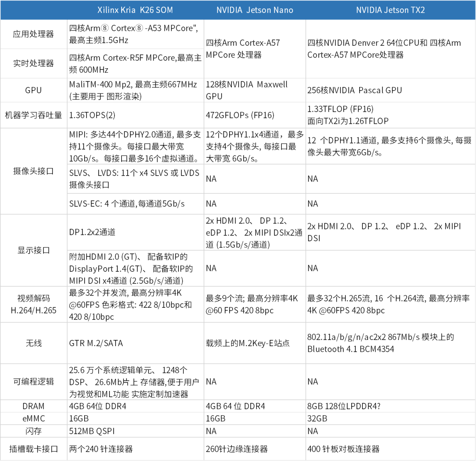Click the SLVS、LVDS 摄像头接口 cell
The width and height of the screenshot is (476, 461).
(x=135, y=179)
